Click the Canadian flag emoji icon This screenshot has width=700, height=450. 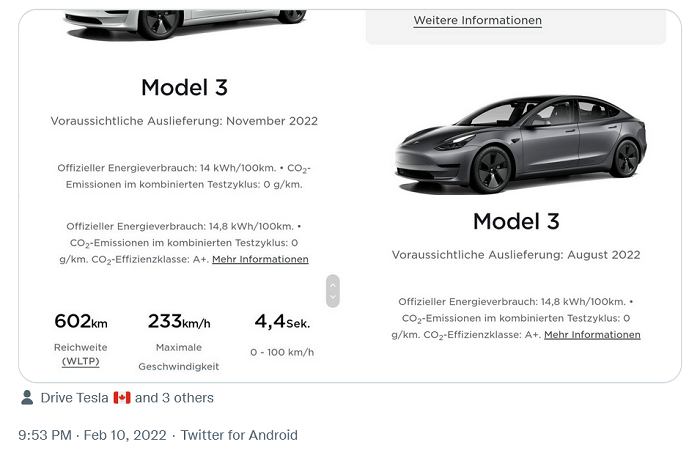click(x=122, y=398)
